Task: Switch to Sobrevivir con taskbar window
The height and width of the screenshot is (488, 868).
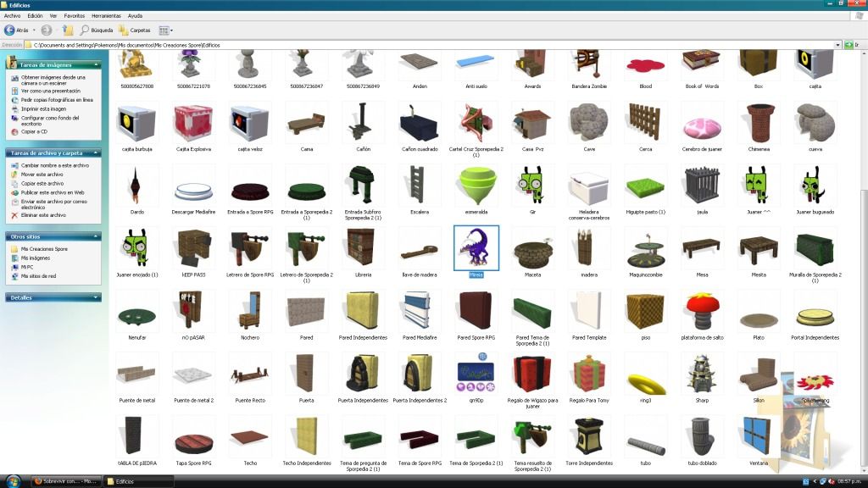Action: [66, 481]
